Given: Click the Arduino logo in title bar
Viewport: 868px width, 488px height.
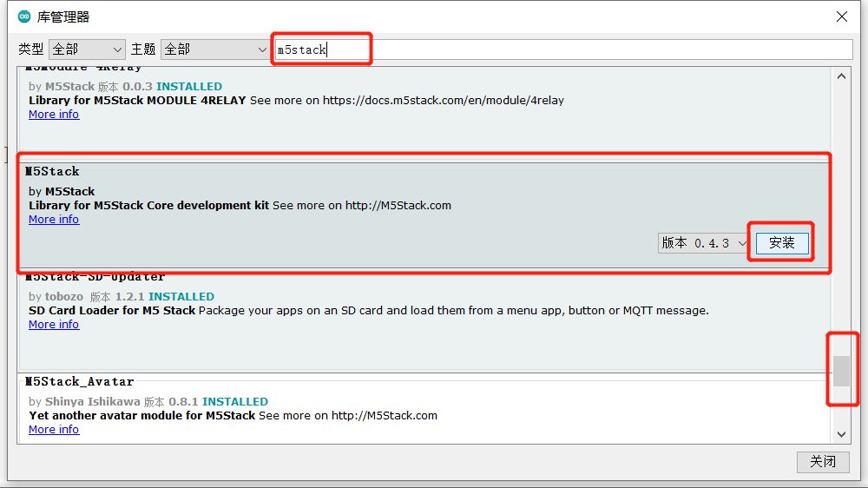Looking at the screenshot, I should click(x=23, y=16).
